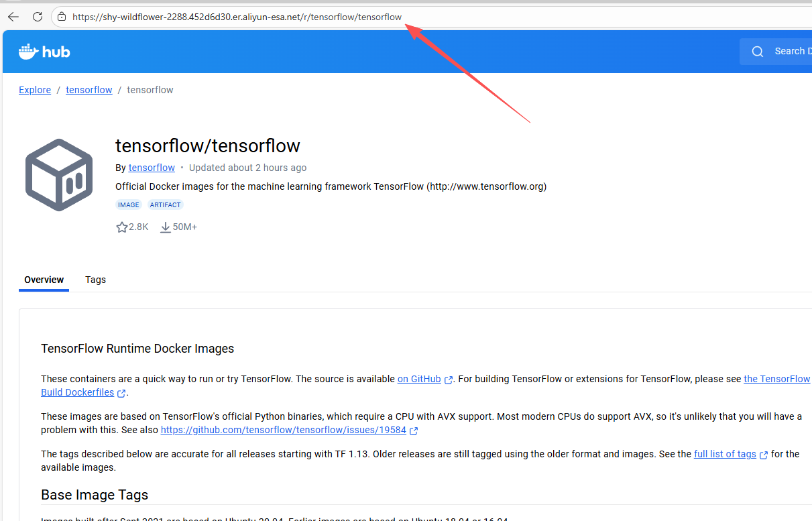Click the site security lock icon

62,17
